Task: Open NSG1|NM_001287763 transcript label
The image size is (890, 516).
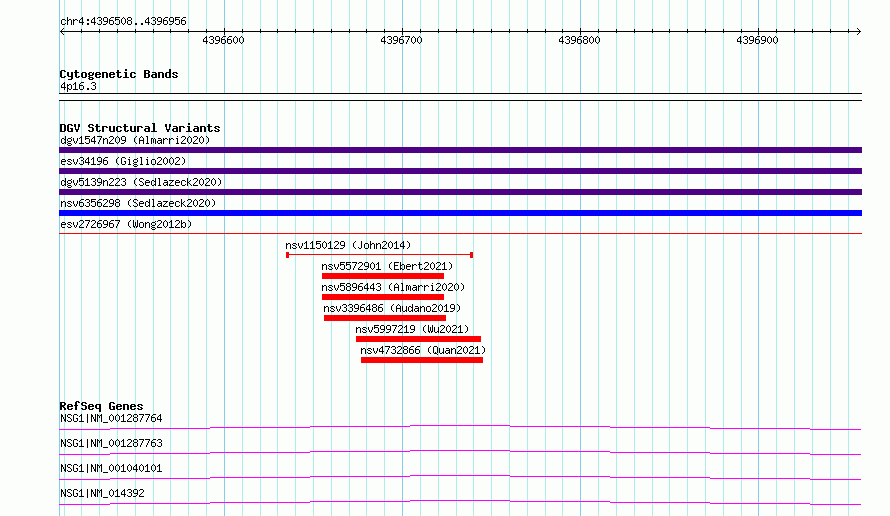Action: [x=111, y=443]
